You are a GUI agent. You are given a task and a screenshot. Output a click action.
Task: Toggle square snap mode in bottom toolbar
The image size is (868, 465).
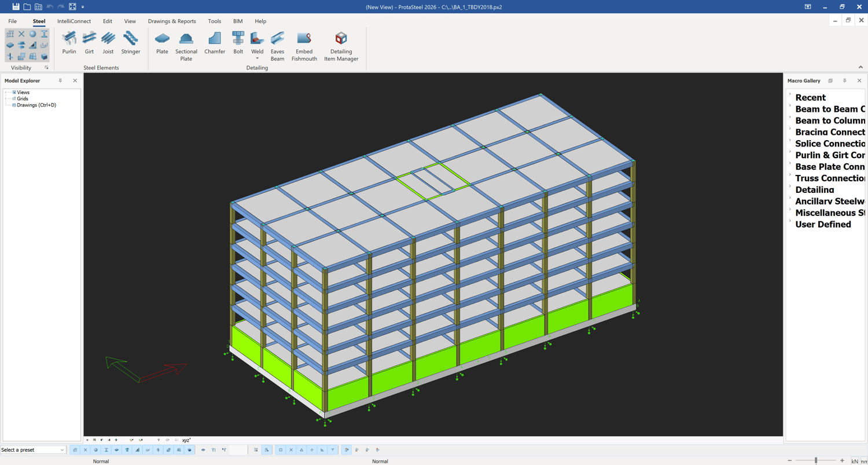(x=281, y=450)
